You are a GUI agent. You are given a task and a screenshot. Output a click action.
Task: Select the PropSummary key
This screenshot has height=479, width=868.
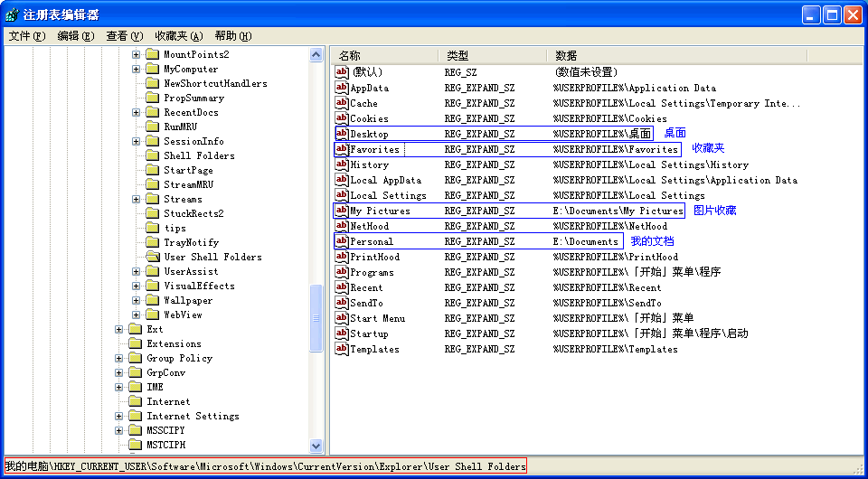(193, 98)
